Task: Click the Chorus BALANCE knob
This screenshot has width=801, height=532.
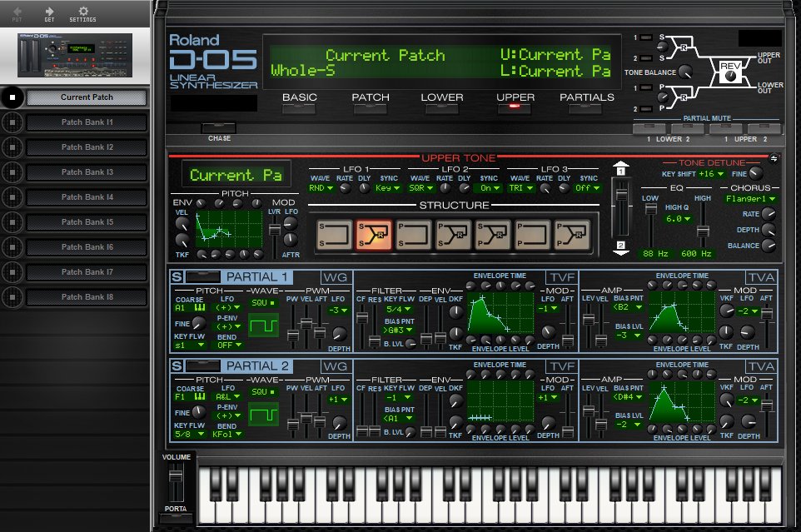Action: coord(769,246)
